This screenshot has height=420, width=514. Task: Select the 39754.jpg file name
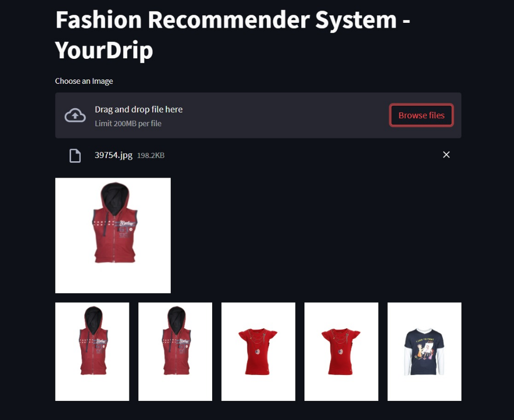point(114,155)
